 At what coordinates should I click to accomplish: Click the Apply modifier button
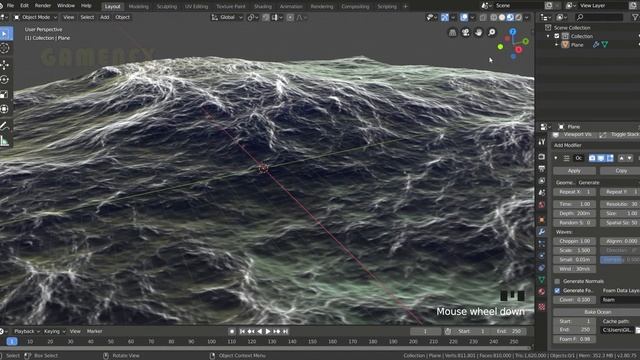(574, 171)
